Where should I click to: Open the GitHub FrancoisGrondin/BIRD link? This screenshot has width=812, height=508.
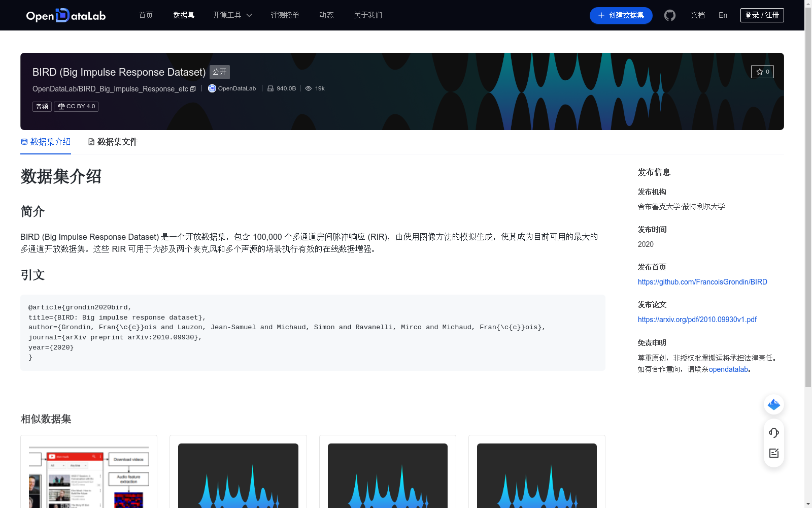[702, 282]
